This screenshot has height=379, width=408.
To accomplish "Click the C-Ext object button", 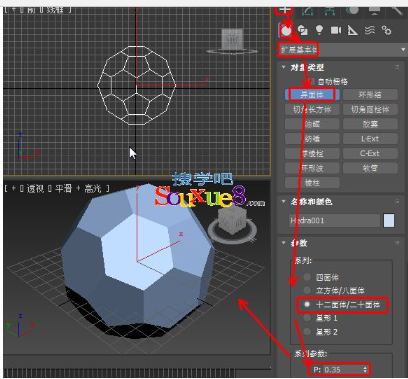I will pos(370,153).
